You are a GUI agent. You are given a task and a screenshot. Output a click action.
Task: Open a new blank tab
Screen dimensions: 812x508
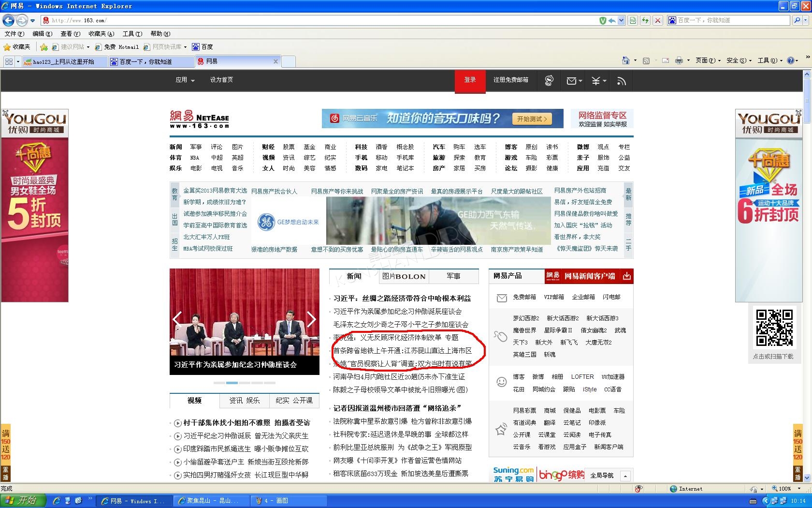pyautogui.click(x=288, y=61)
